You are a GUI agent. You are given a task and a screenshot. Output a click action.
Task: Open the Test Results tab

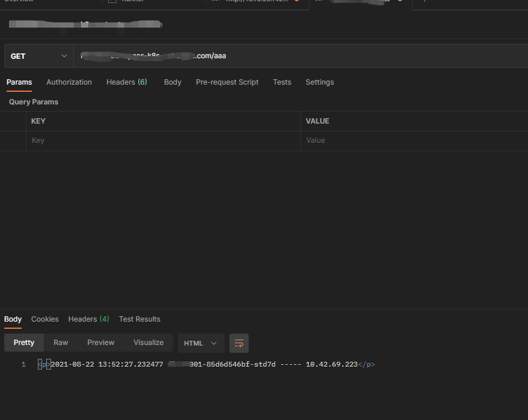[139, 319]
